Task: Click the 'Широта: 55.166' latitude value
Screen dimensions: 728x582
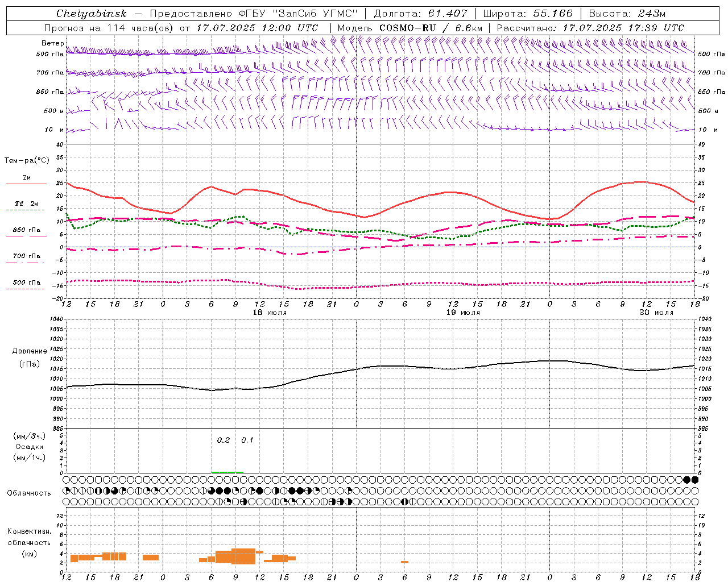Action: 528,13
